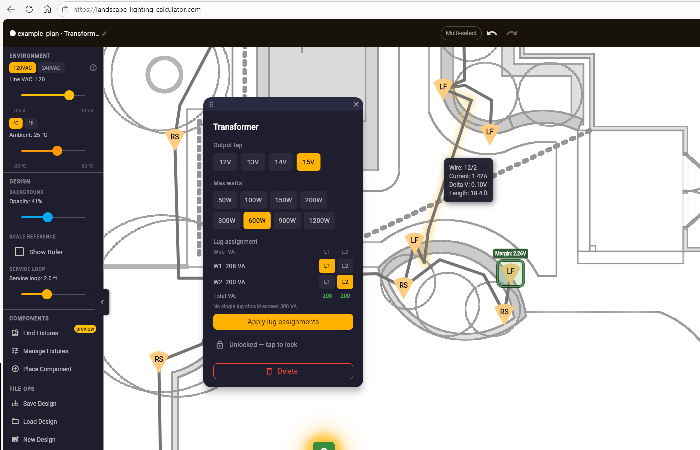Set max watts to 600W
The height and width of the screenshot is (450, 700).
coord(257,221)
